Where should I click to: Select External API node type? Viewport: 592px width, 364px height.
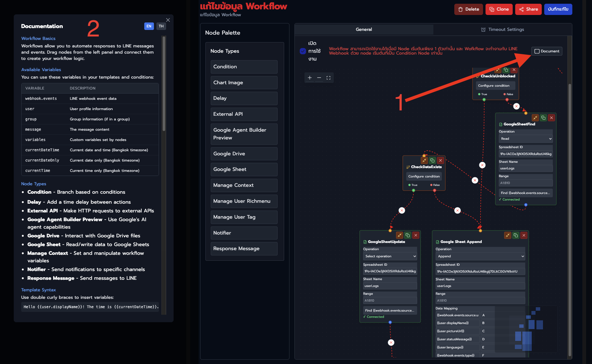tap(244, 114)
